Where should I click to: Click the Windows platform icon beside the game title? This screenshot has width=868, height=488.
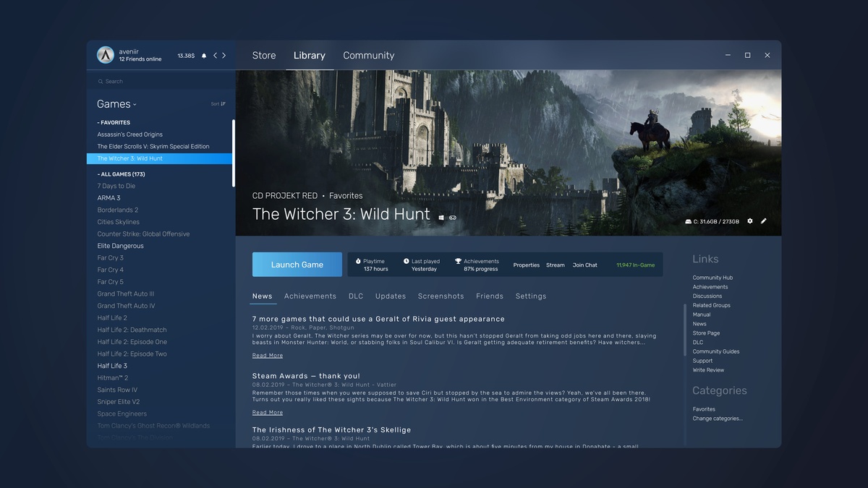(x=441, y=216)
